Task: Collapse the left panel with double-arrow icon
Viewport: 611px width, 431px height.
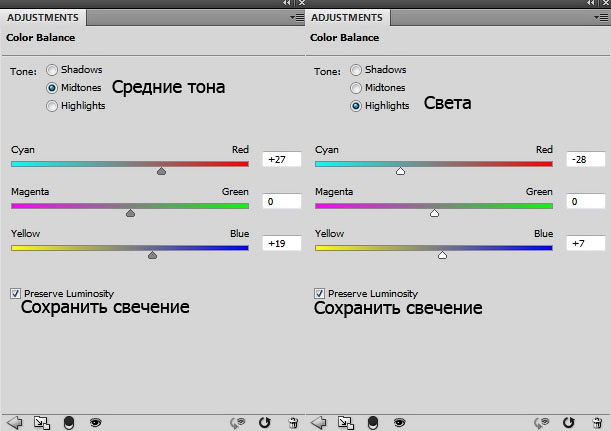Action: point(287,3)
